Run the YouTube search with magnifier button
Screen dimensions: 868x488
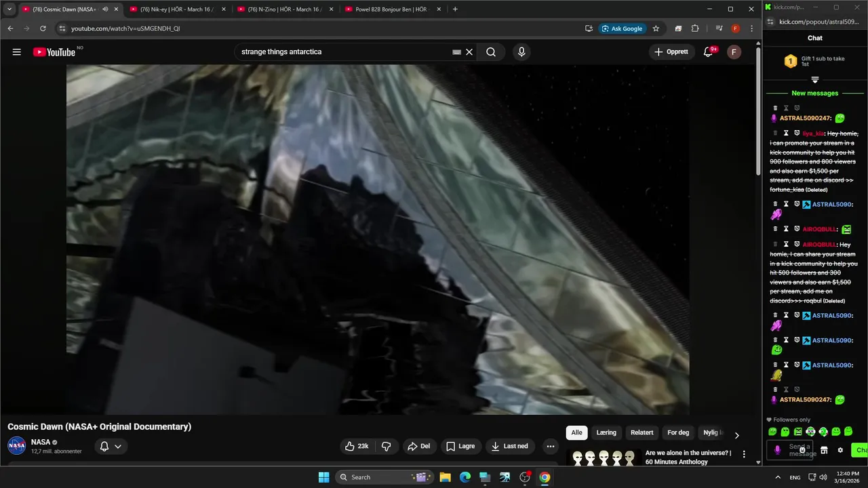pos(491,52)
